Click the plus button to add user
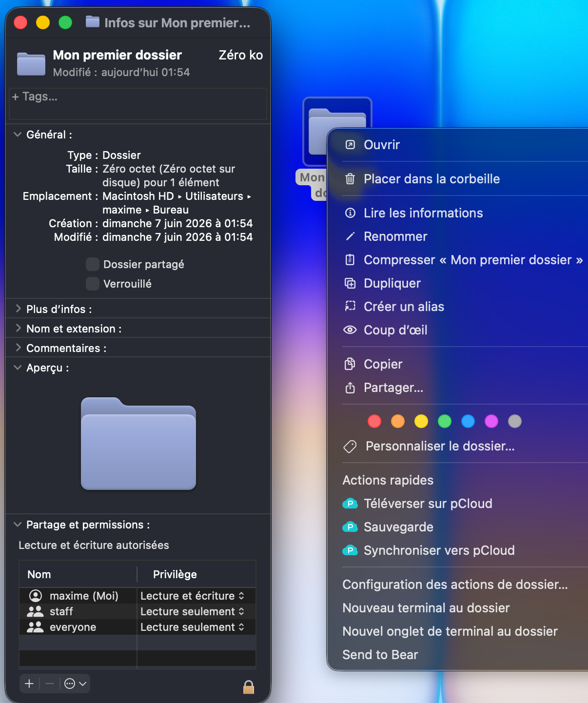 point(29,683)
